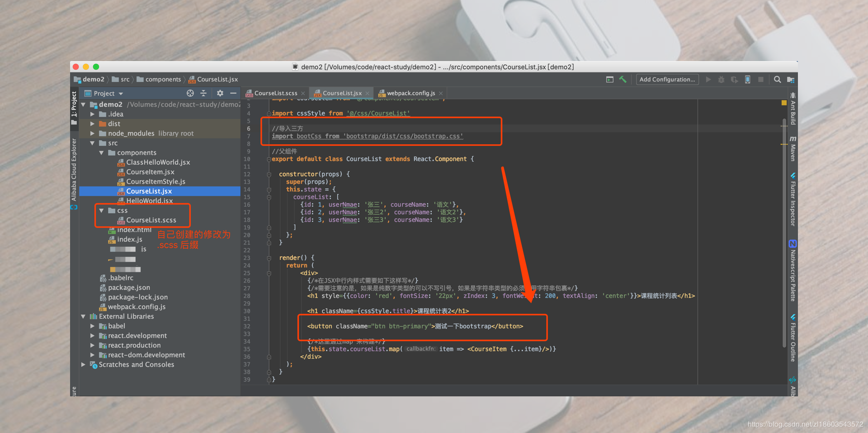Toggle the Flutter Outline tool window

point(793,338)
